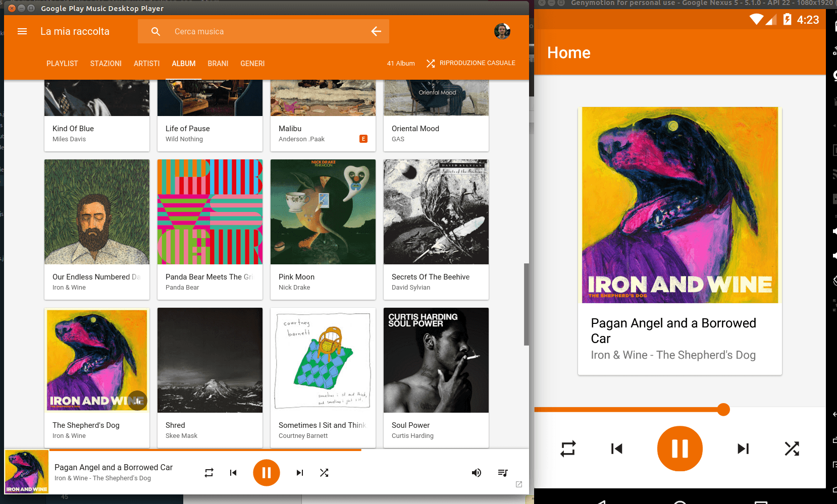Open the Shred album cover
Image resolution: width=837 pixels, height=504 pixels.
pyautogui.click(x=210, y=360)
